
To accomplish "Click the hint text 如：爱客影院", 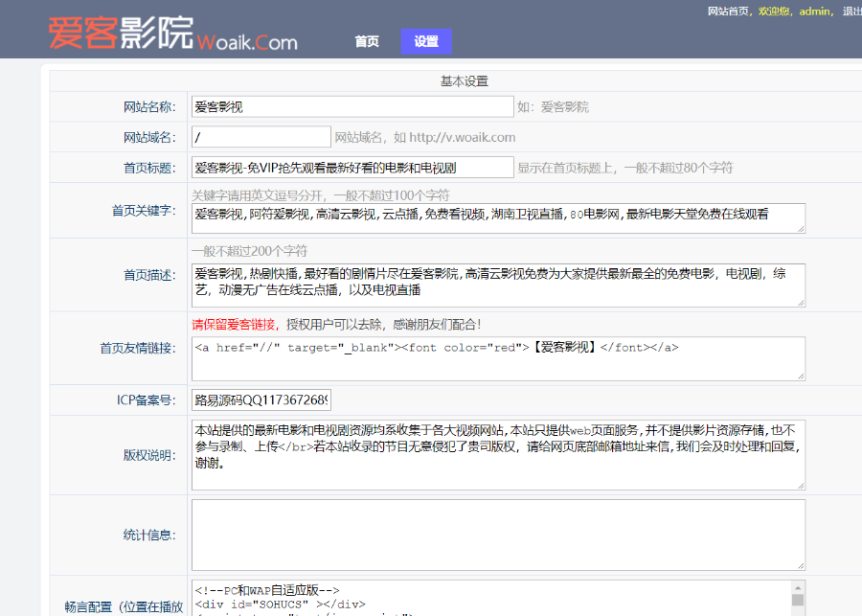I will click(553, 106).
